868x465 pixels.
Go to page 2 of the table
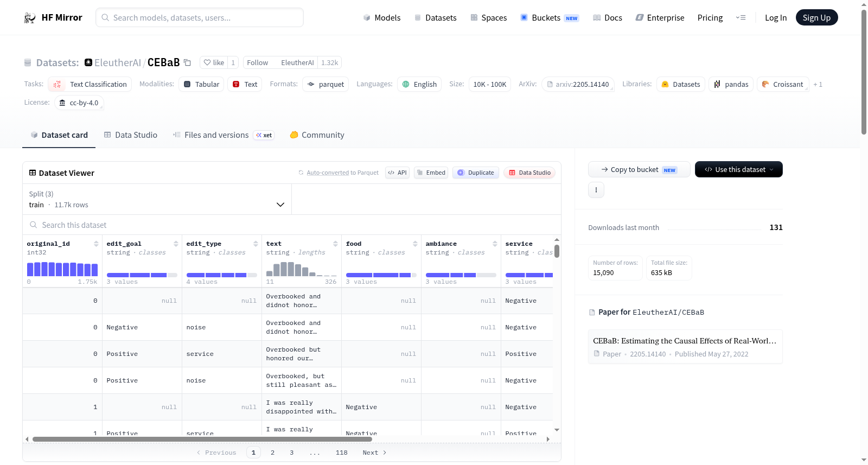[x=272, y=453]
